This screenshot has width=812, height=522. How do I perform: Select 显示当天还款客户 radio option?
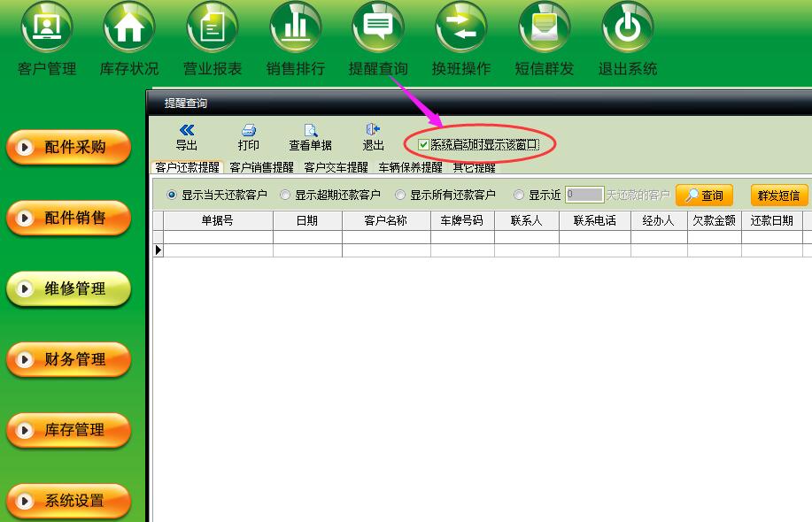click(x=172, y=195)
